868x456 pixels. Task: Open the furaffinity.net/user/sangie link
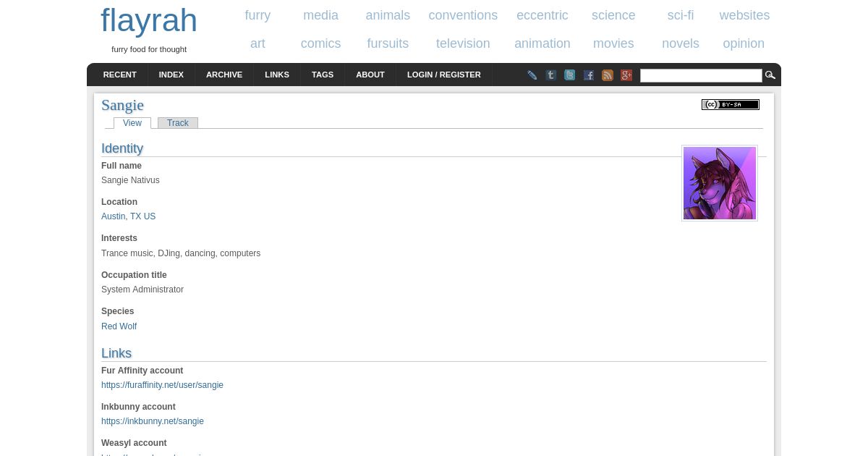coord(162,385)
